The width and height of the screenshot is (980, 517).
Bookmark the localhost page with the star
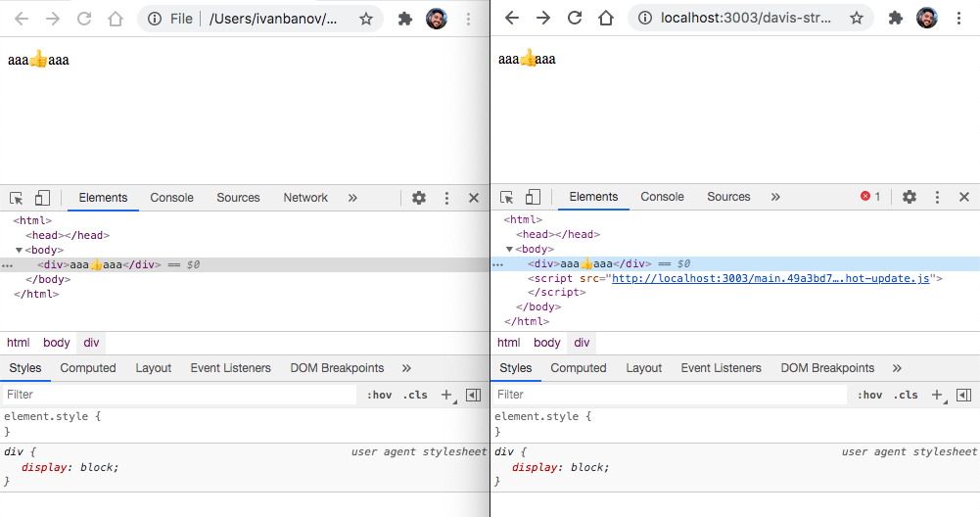tap(857, 18)
